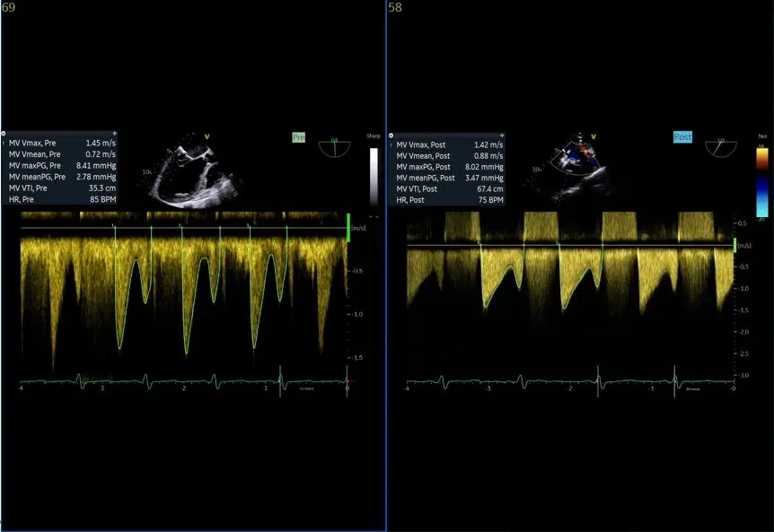Viewport: 774px width, 532px height.
Task: Click the green baseline marker on Post Doppler
Action: [x=735, y=245]
